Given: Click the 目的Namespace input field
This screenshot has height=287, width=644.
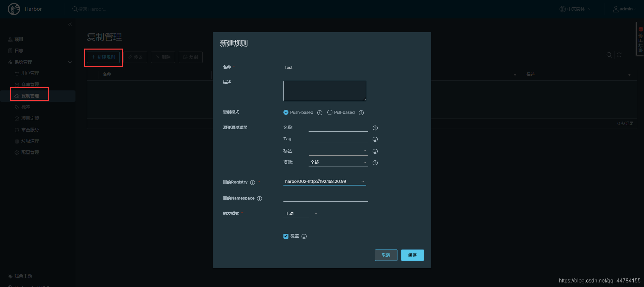Looking at the screenshot, I should [326, 198].
